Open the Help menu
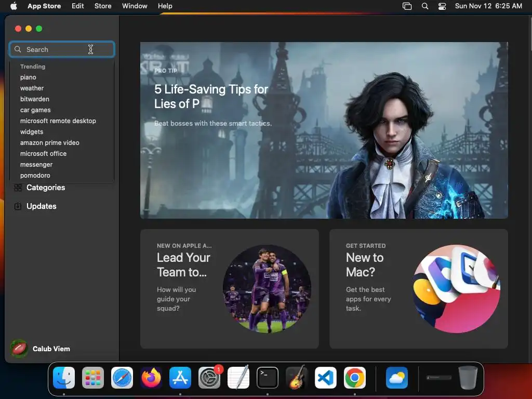Viewport: 532px width, 399px height. coord(165,6)
